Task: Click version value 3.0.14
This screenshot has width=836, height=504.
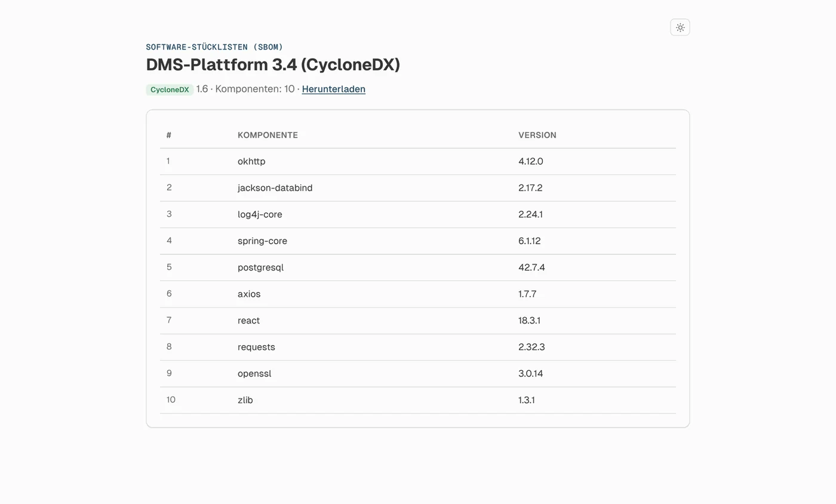Action: [531, 373]
